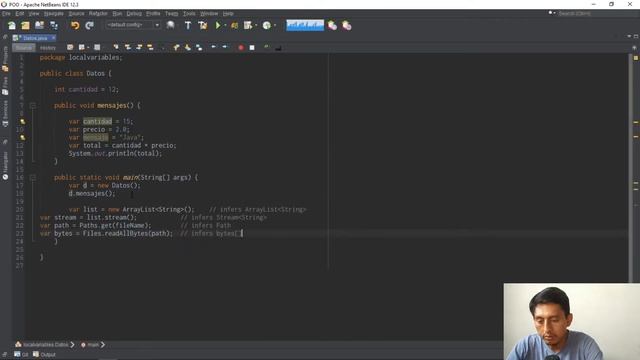Click the New Project toolbar icon

(25, 25)
